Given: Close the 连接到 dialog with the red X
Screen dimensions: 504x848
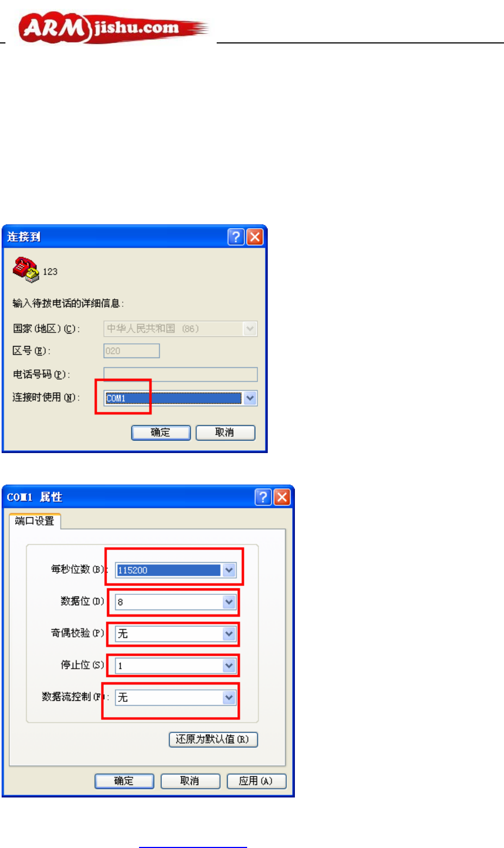Looking at the screenshot, I should pos(255,237).
